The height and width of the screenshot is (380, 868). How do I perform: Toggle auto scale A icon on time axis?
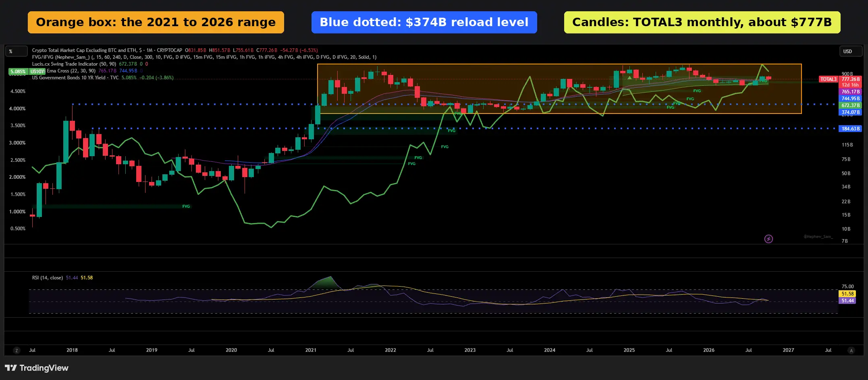[851, 351]
